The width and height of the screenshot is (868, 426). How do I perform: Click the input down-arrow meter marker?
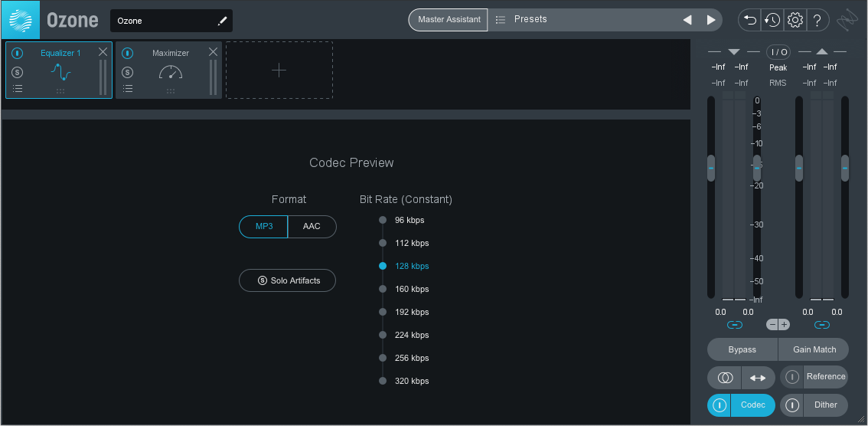tap(734, 52)
